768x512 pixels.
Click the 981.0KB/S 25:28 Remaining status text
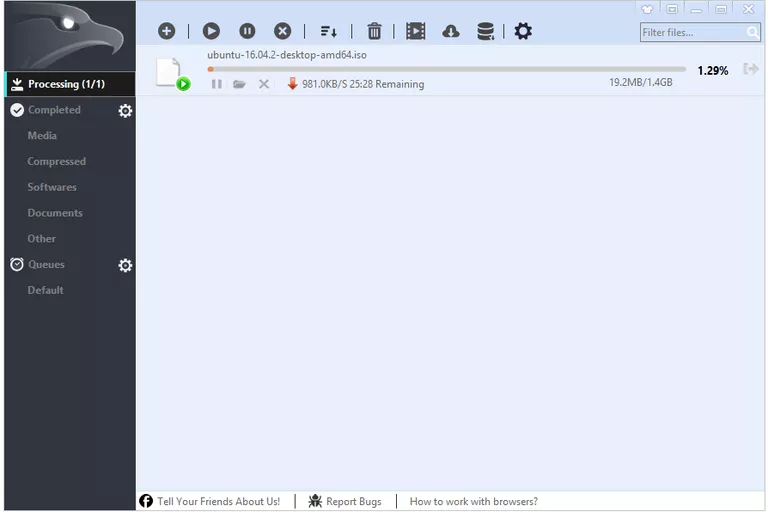point(363,84)
